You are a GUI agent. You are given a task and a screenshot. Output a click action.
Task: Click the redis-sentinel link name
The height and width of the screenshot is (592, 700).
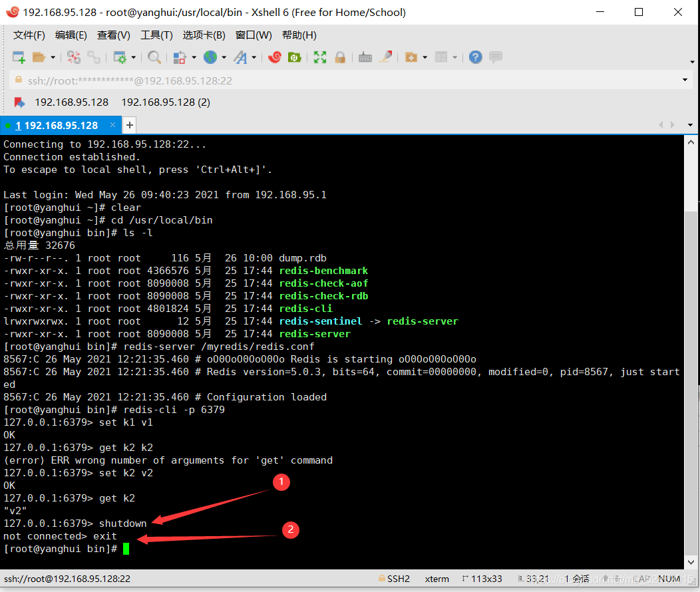tap(321, 321)
